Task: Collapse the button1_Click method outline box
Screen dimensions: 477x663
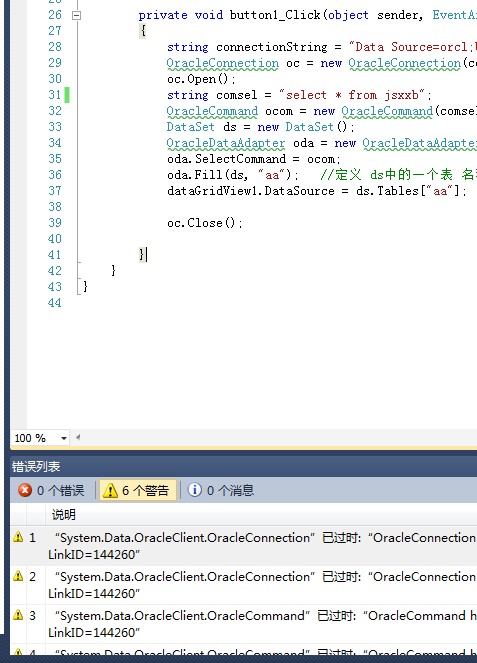Action: tap(77, 16)
